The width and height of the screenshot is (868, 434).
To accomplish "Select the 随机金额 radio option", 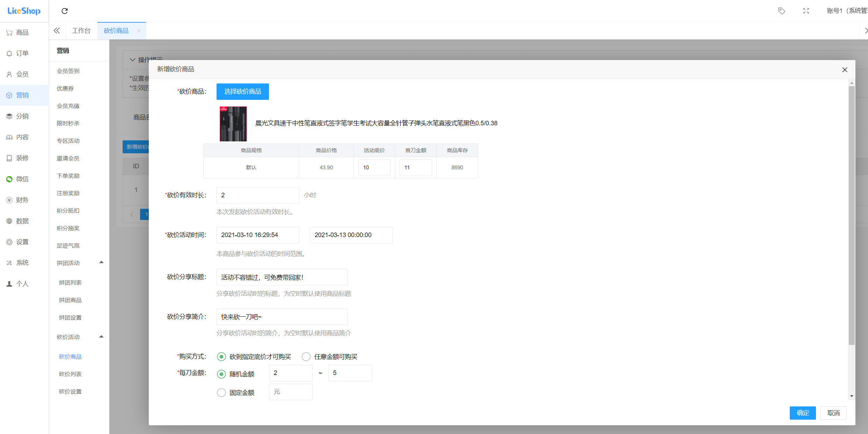I will 221,374.
